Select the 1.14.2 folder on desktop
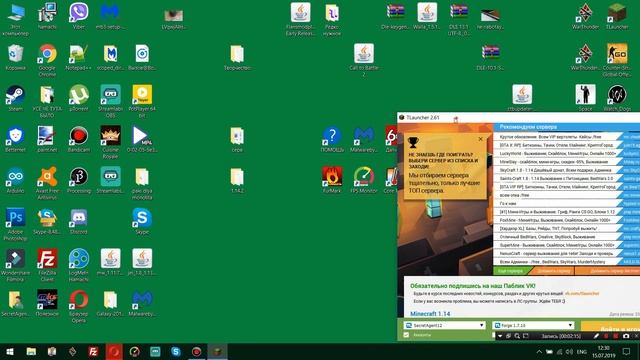The height and width of the screenshot is (360, 640). 237,180
